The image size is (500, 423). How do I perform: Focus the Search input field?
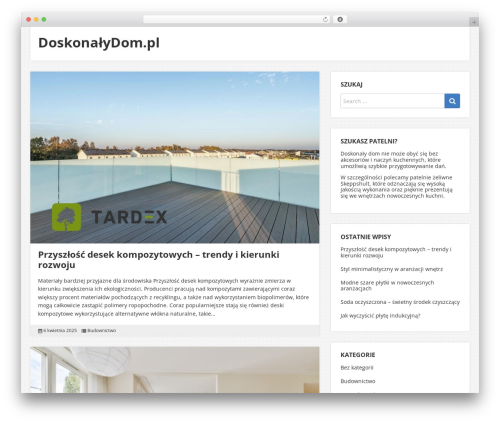[x=392, y=101]
